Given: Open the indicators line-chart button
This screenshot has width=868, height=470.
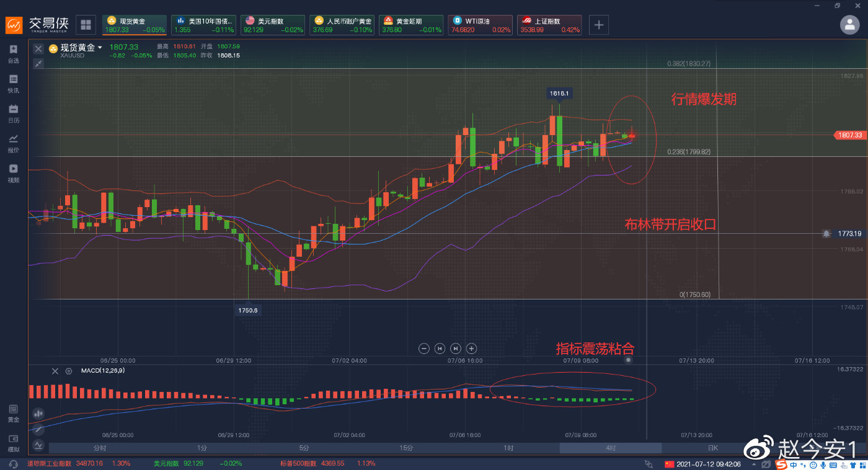Looking at the screenshot, I should click(x=38, y=445).
